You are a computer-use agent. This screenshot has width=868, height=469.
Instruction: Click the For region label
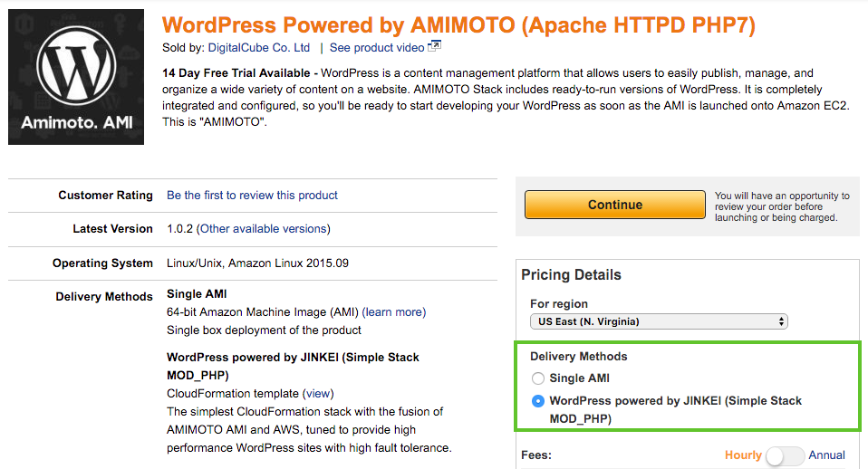pyautogui.click(x=558, y=304)
